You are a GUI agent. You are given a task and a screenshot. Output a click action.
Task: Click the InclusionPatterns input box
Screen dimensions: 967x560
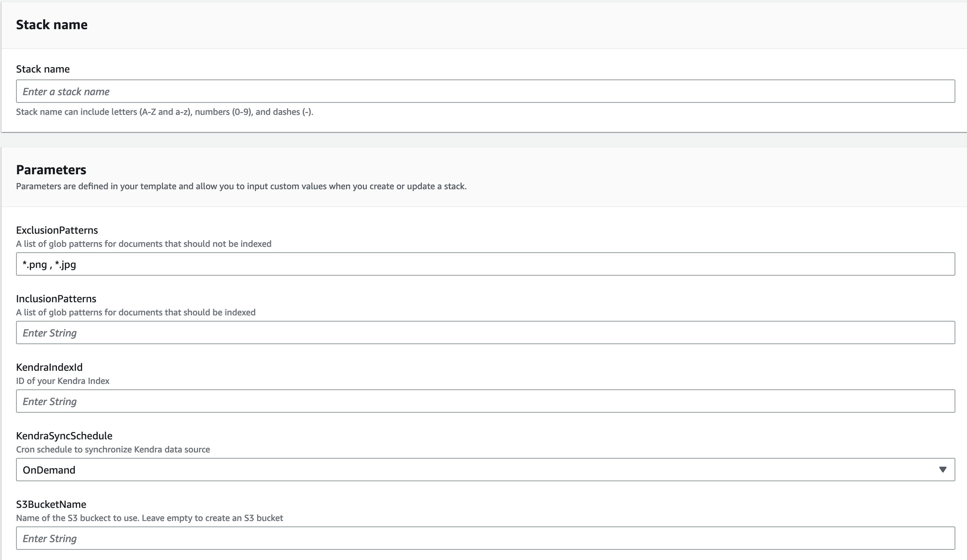pyautogui.click(x=485, y=332)
